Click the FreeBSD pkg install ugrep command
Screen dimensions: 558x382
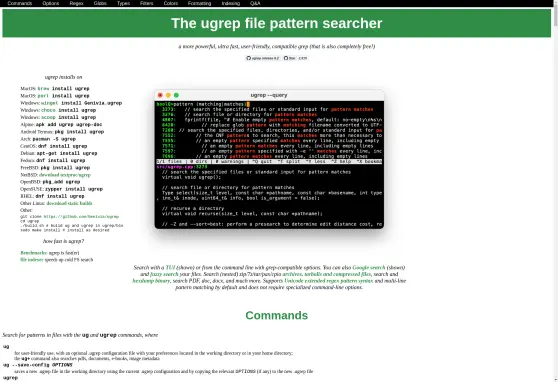coord(65,168)
